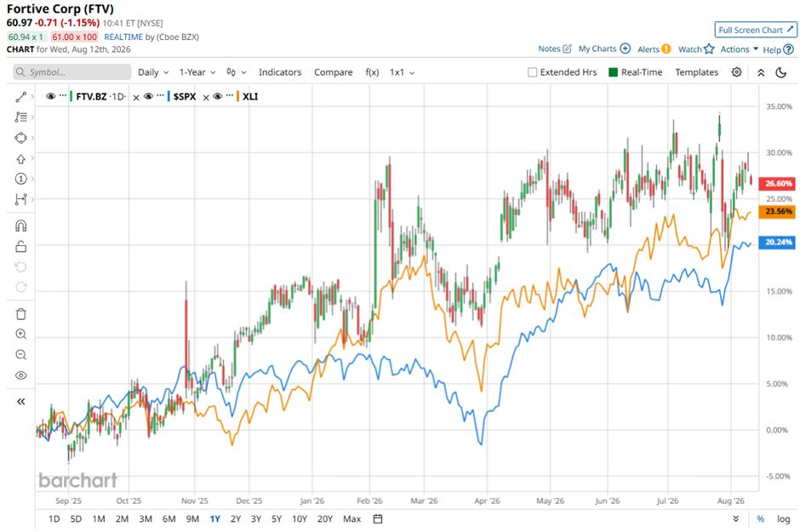The height and width of the screenshot is (532, 800).
Task: Click the undo arrow icon
Action: (21, 266)
